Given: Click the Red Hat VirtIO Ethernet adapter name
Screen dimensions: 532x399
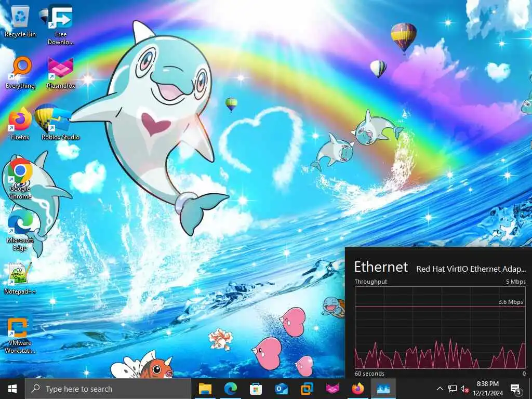Looking at the screenshot, I should pos(471,269).
